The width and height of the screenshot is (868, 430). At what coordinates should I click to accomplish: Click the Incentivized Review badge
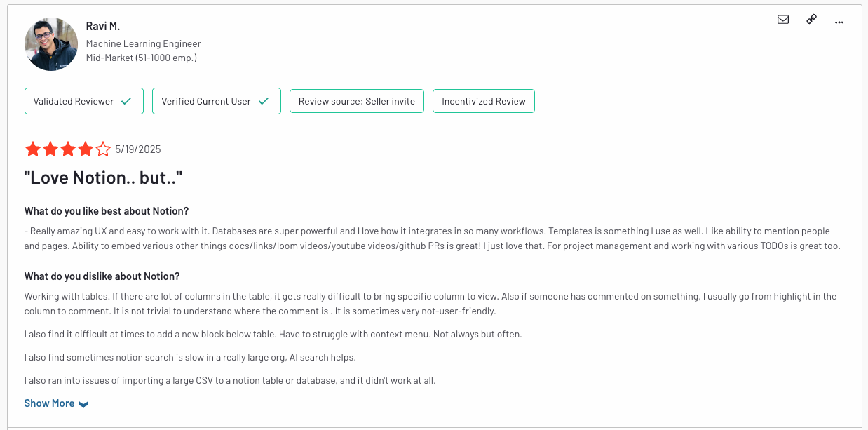484,101
